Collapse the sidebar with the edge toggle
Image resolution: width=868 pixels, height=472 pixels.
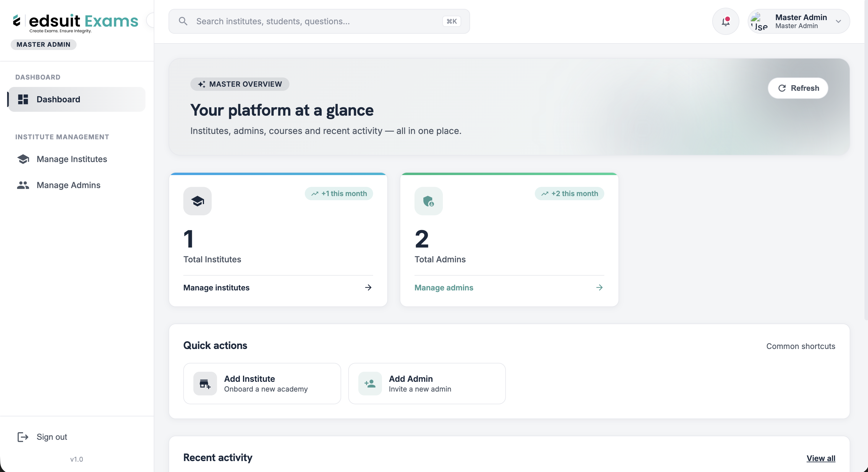150,20
